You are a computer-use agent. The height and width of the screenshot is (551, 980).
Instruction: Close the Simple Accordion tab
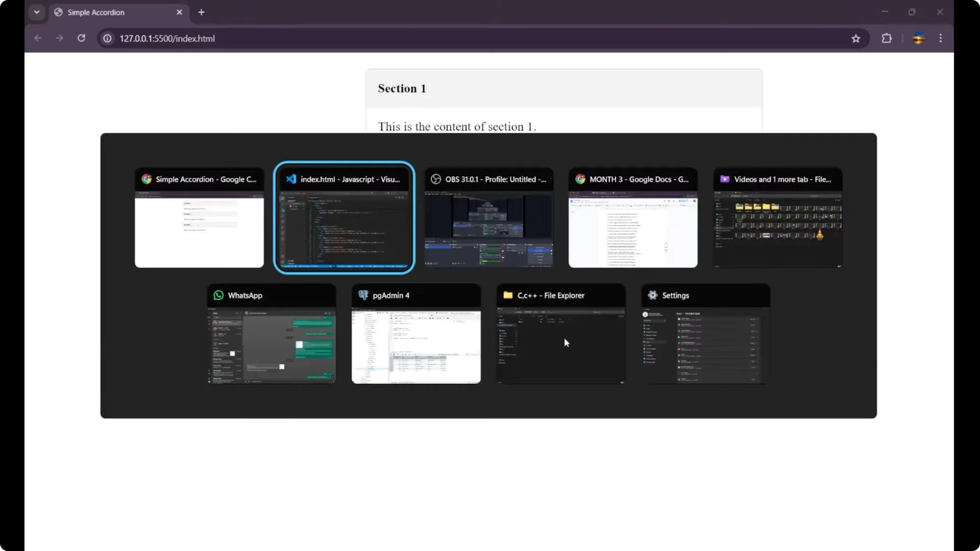pyautogui.click(x=180, y=12)
